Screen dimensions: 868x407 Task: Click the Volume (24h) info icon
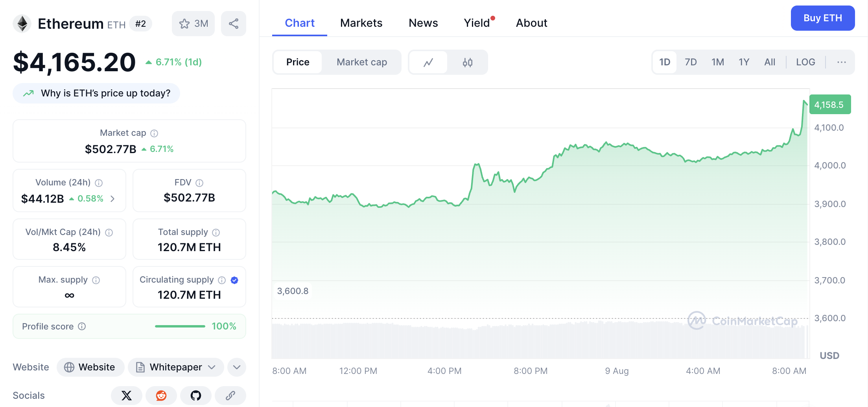(x=99, y=183)
